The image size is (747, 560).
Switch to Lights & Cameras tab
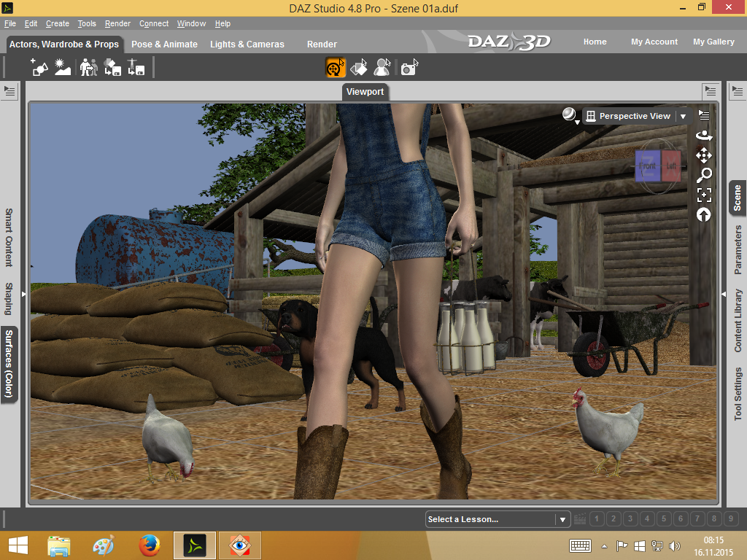pos(247,44)
